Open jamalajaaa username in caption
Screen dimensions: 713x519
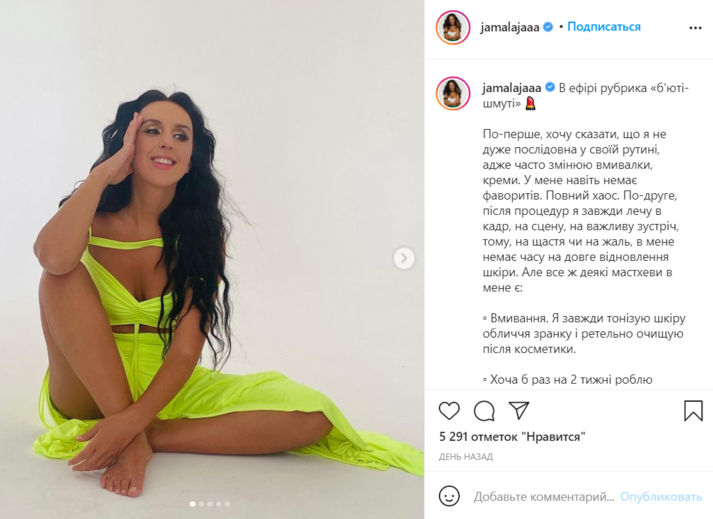(512, 87)
